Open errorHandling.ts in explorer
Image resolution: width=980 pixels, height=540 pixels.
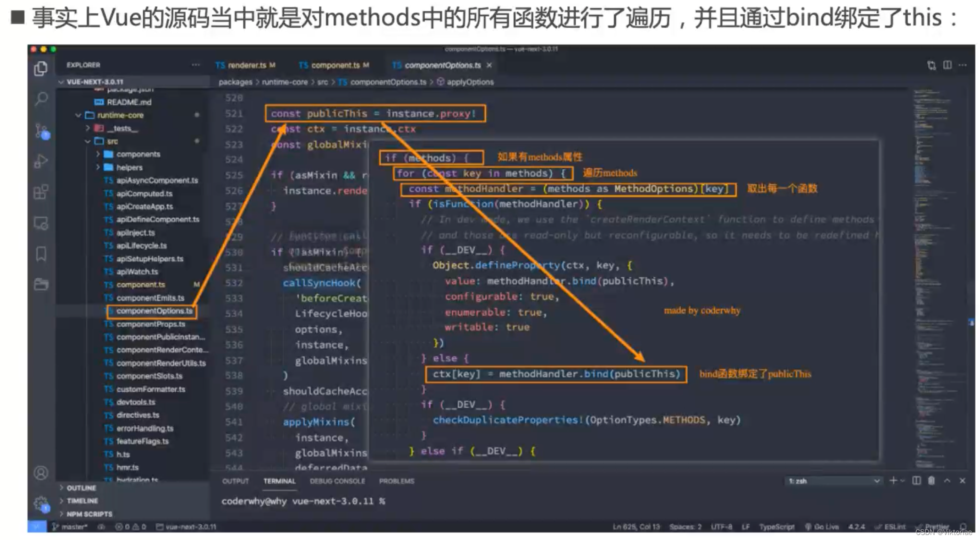point(144,428)
